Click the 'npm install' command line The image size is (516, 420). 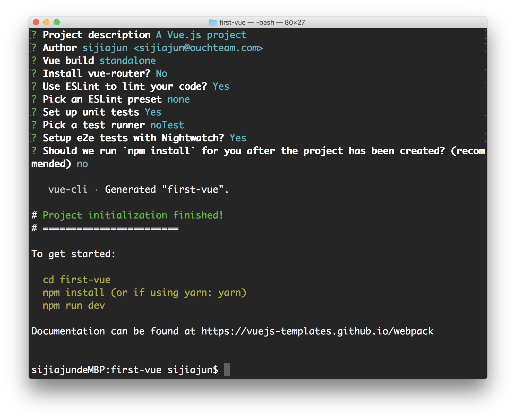[x=74, y=293]
